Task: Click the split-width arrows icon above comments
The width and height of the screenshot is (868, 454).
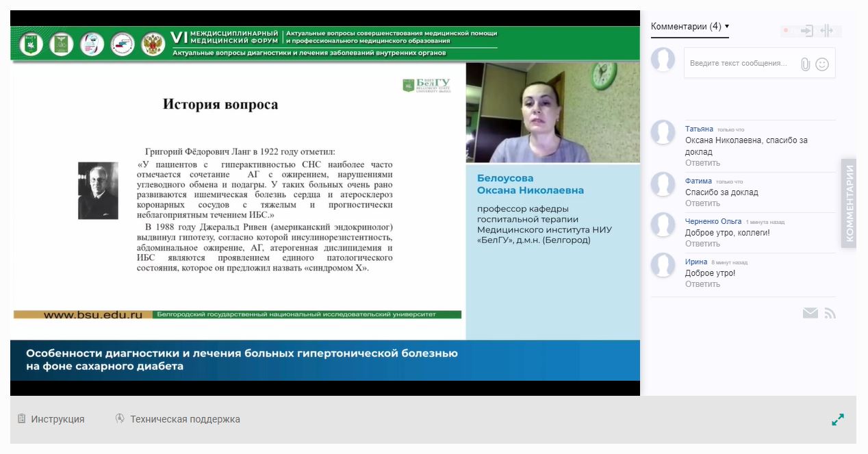Action: pyautogui.click(x=826, y=31)
